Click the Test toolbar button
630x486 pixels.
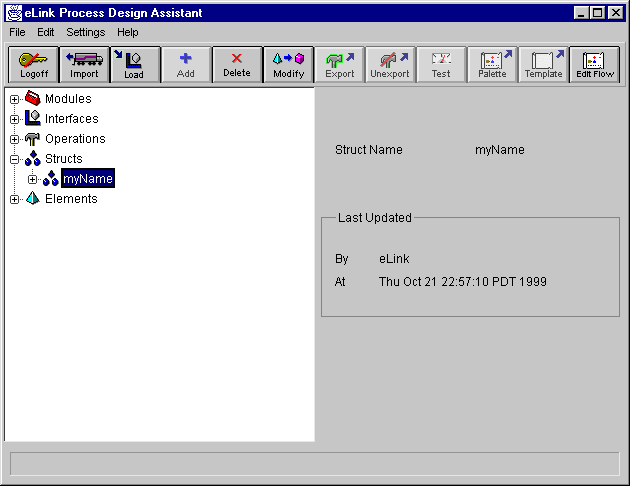pos(441,65)
